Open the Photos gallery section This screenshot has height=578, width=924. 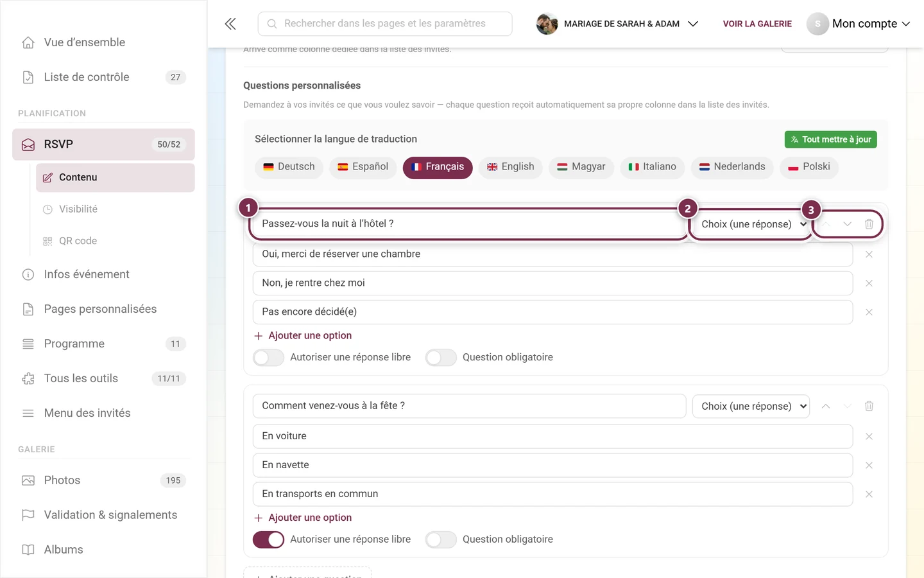click(x=104, y=480)
